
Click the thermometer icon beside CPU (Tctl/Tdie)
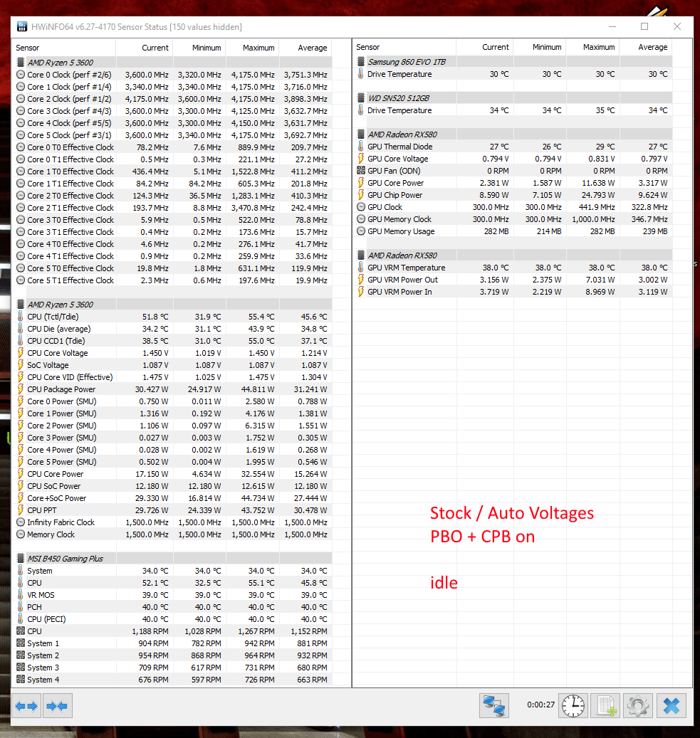(x=20, y=316)
